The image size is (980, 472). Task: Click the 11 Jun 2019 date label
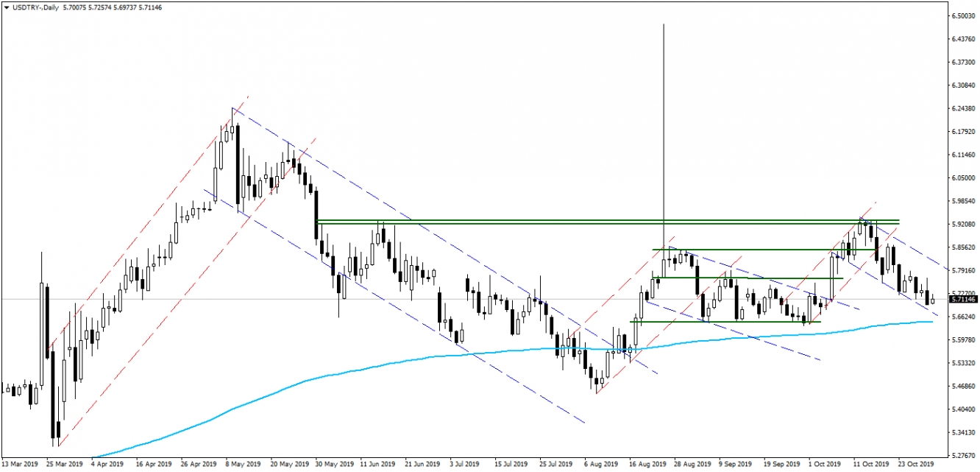pos(378,465)
